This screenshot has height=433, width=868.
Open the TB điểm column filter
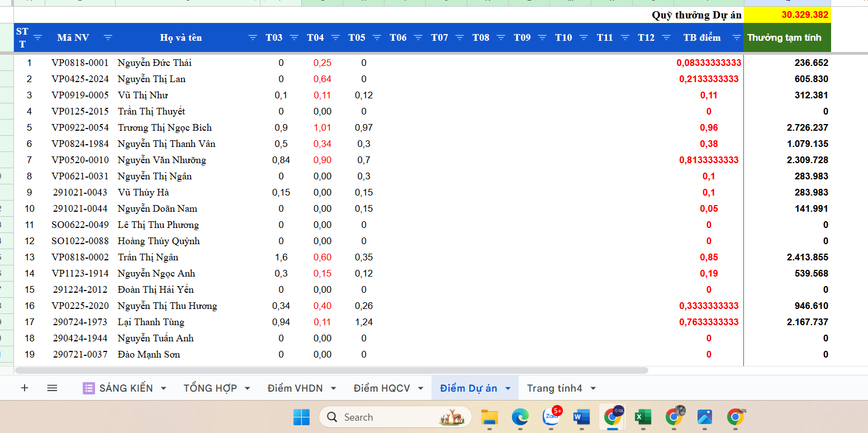click(x=737, y=37)
